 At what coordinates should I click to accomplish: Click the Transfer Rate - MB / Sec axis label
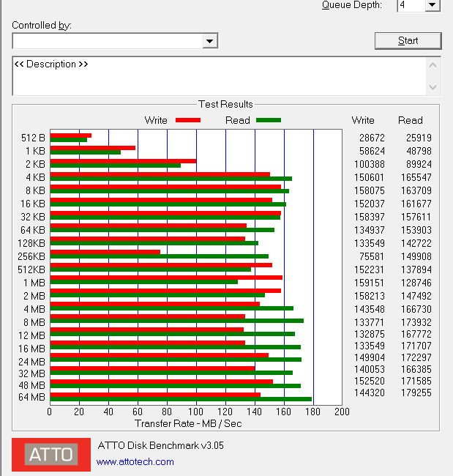pos(188,424)
